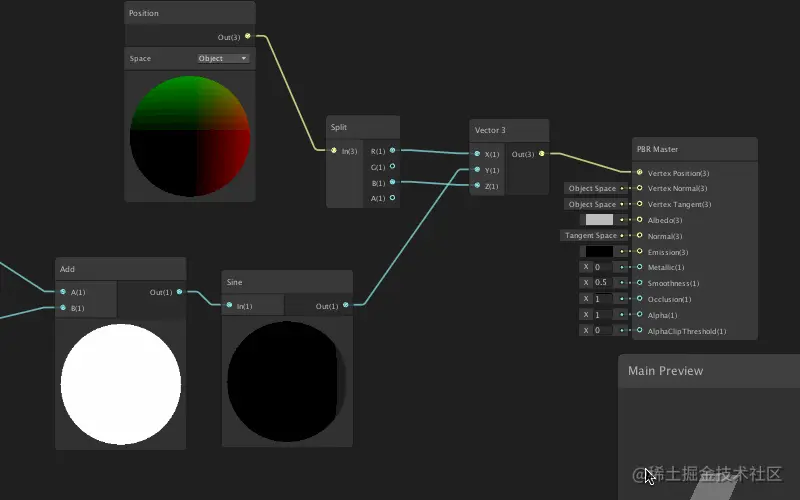Click the Metallic X value field

pyautogui.click(x=603, y=267)
